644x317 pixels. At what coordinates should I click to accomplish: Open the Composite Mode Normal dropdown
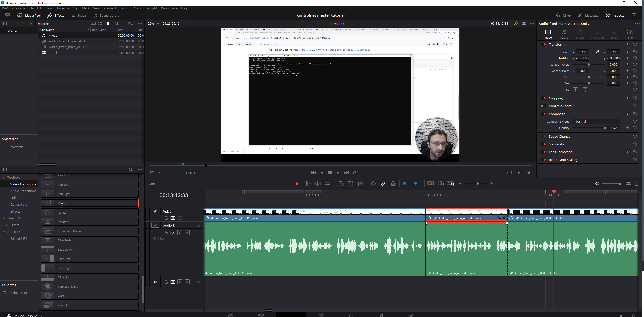click(x=596, y=121)
